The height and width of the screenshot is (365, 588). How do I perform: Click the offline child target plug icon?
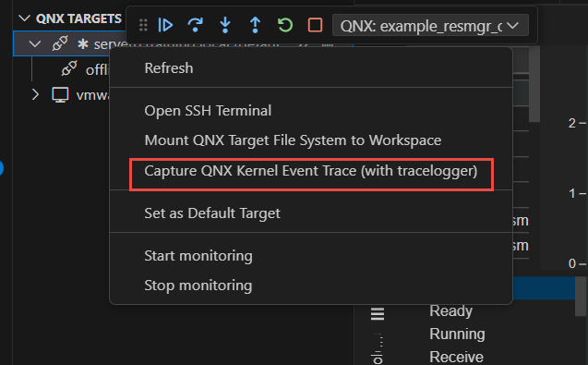click(x=69, y=68)
